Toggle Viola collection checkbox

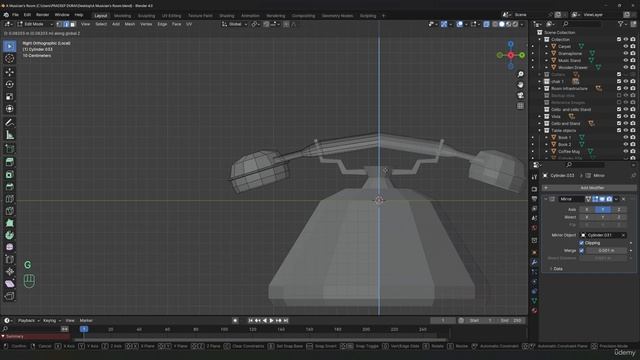(619, 116)
